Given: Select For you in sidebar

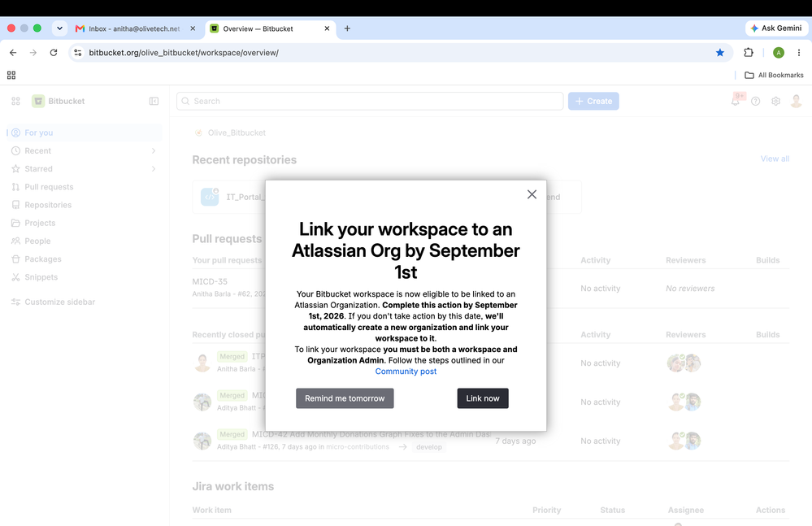Looking at the screenshot, I should tap(85, 133).
